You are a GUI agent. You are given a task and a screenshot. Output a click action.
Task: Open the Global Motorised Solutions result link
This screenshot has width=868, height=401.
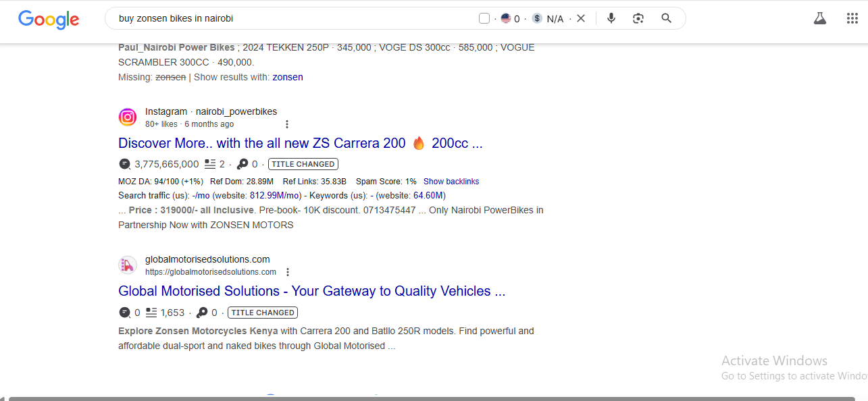[x=311, y=291]
